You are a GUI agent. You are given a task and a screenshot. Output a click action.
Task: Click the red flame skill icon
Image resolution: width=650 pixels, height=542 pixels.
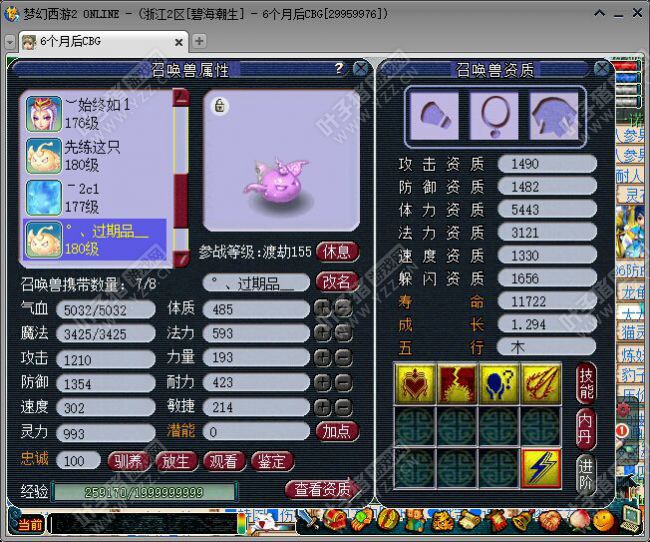coord(456,384)
